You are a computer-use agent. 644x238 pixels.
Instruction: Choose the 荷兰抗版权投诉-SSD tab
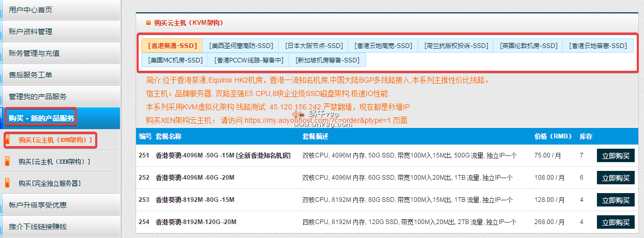455,45
